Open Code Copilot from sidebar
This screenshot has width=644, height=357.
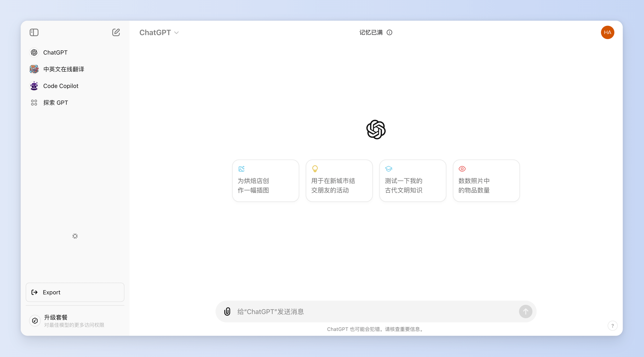(61, 86)
